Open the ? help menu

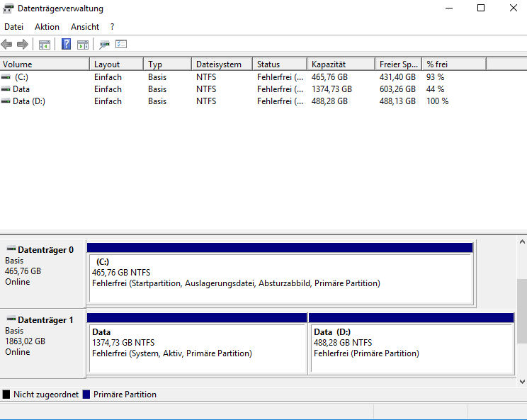pos(112,27)
